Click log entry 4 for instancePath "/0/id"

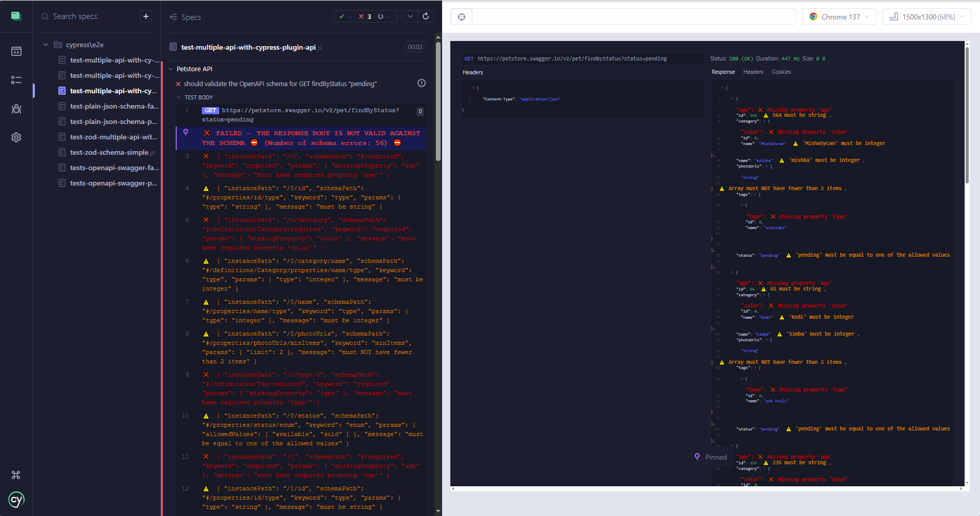point(301,197)
